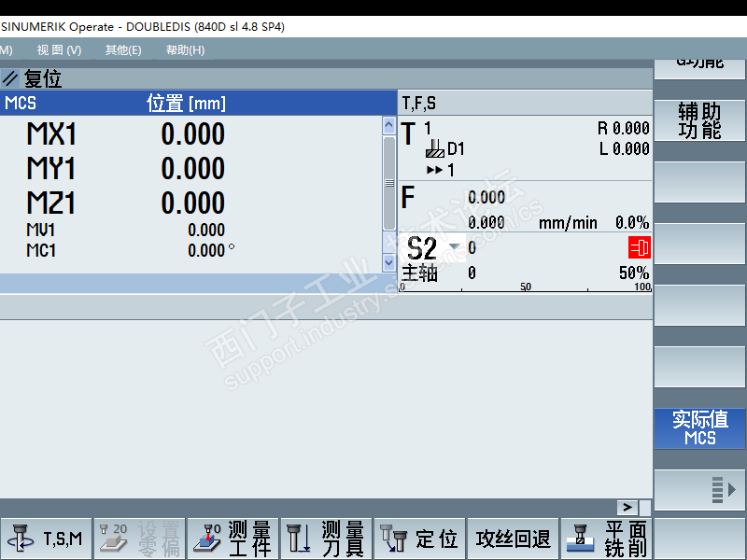Click the 测量刀具 tool length icon
Screen dimensions: 747x560
click(x=299, y=539)
